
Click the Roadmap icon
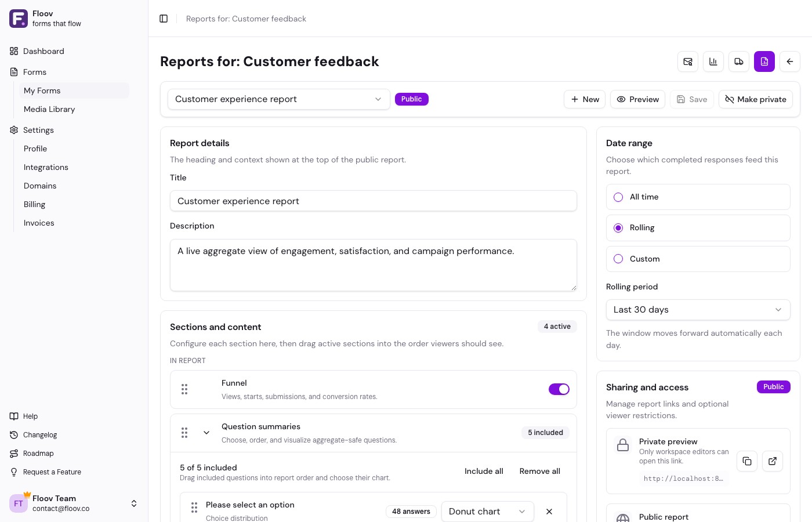14,454
